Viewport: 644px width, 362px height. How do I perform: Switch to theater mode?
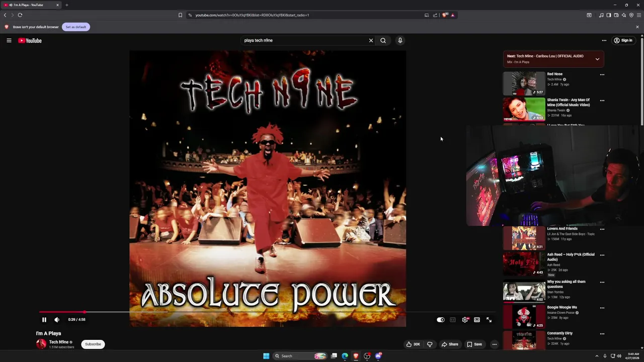[477, 320]
